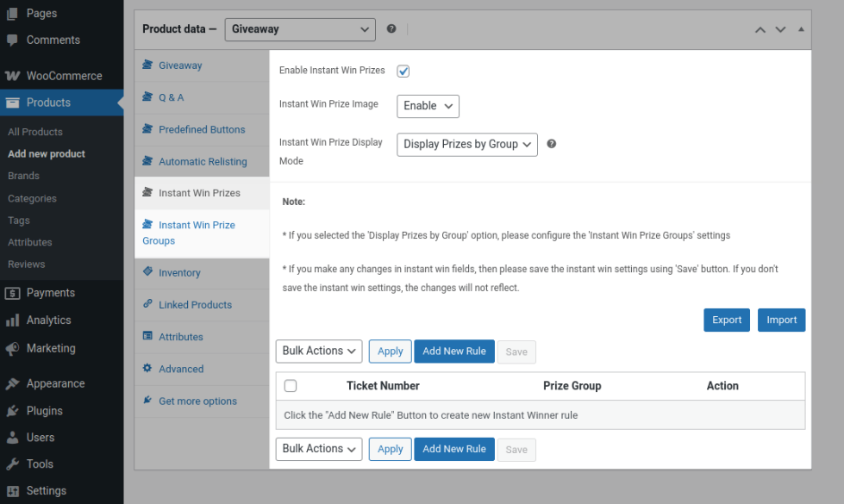Click the Plugins plug icon
The width and height of the screenshot is (844, 504).
point(12,411)
